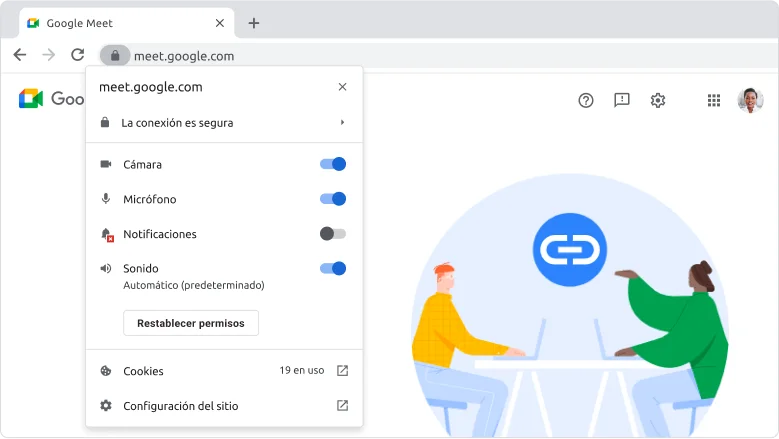
Task: Select the Google Meet browser tab
Action: (127, 23)
